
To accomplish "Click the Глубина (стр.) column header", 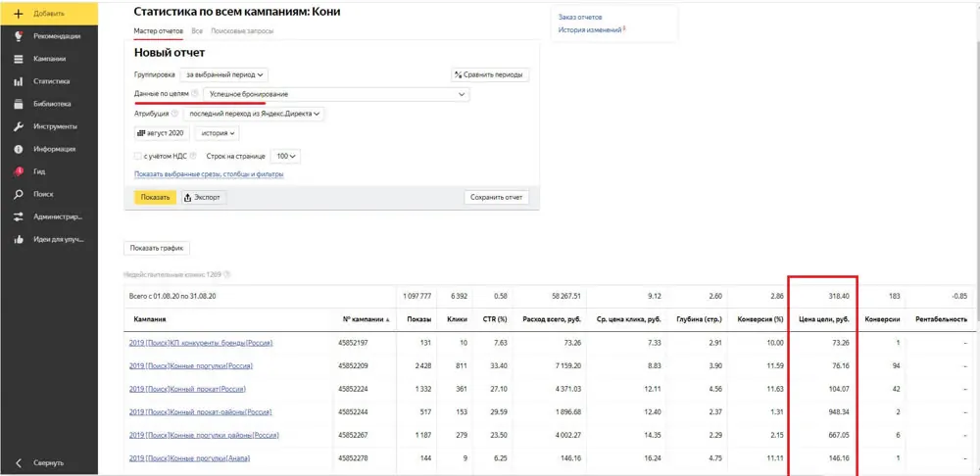I will pos(700,319).
